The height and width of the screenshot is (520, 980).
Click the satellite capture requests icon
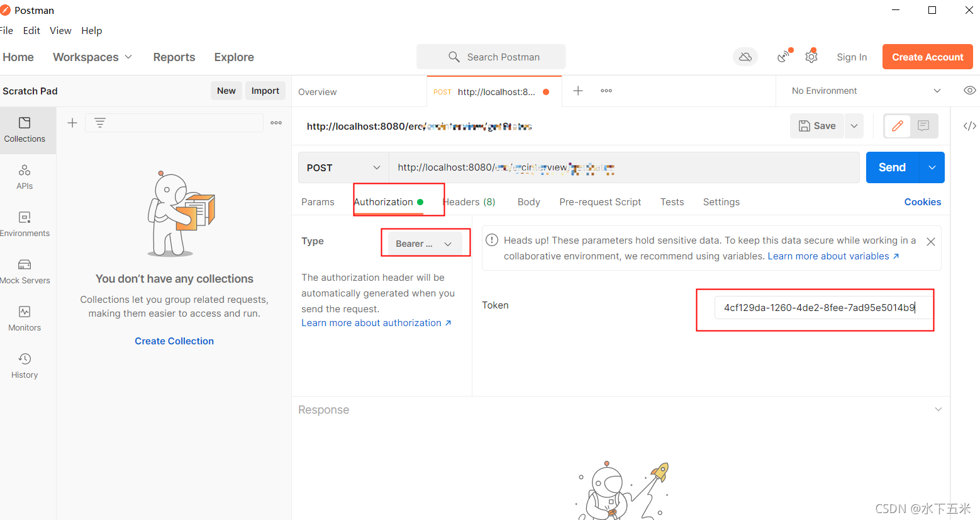(x=783, y=57)
